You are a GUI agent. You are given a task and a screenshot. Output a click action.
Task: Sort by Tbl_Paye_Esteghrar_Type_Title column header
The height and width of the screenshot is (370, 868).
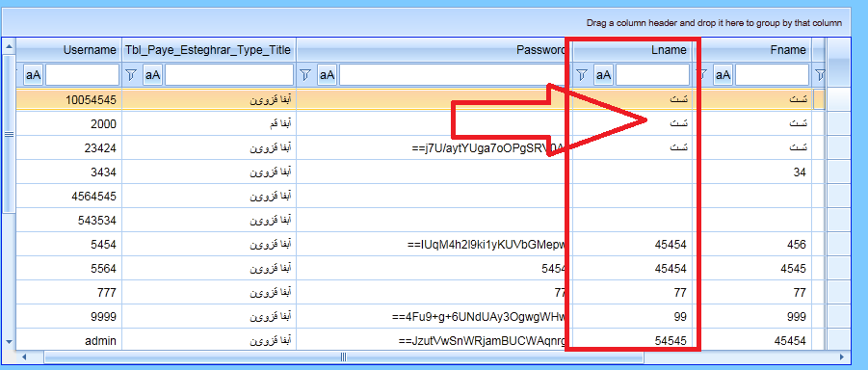click(x=209, y=50)
